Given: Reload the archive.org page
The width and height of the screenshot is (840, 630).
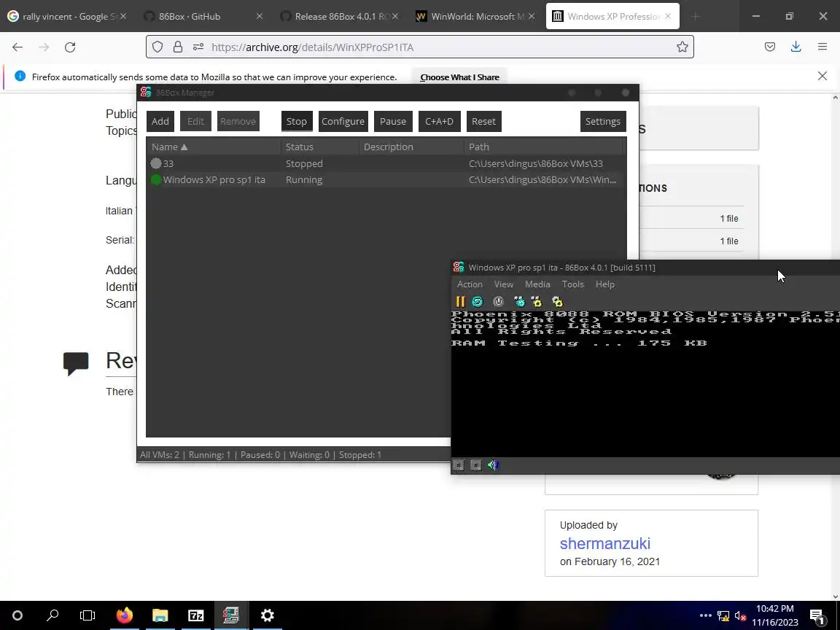Looking at the screenshot, I should (70, 47).
